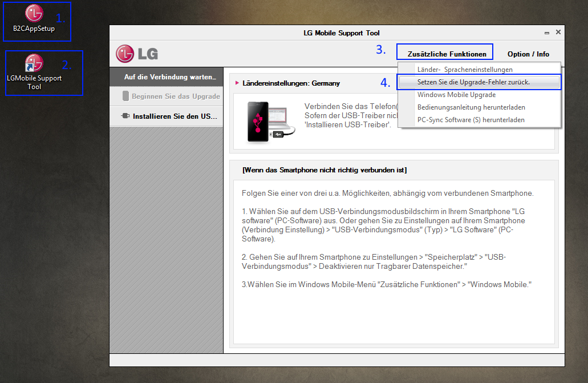Open the B2CAppSetup desktop icon
Viewport: 588px width, 383px height.
click(x=34, y=19)
